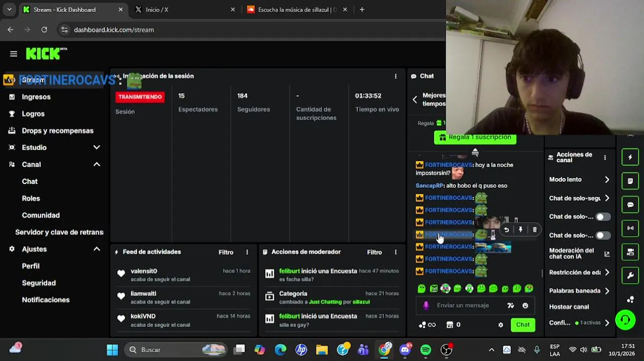Open the Just Chatting category link
644x361 pixels.
click(325, 302)
